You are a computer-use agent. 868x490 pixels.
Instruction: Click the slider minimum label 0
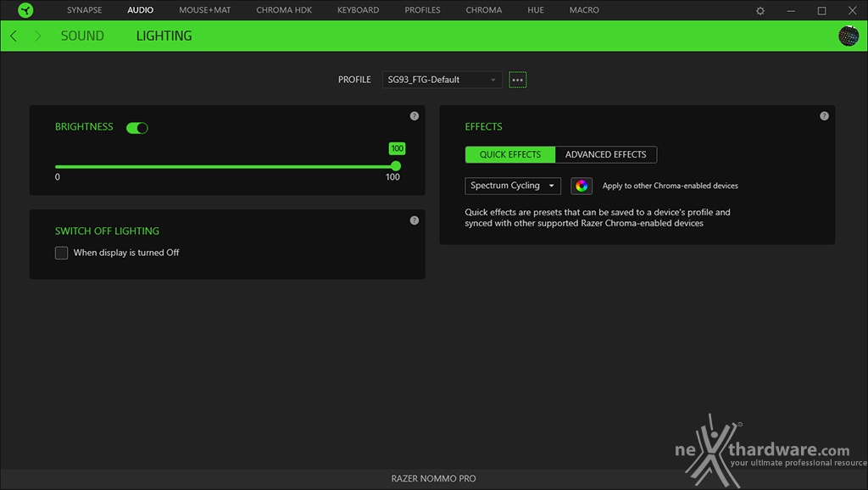(58, 177)
